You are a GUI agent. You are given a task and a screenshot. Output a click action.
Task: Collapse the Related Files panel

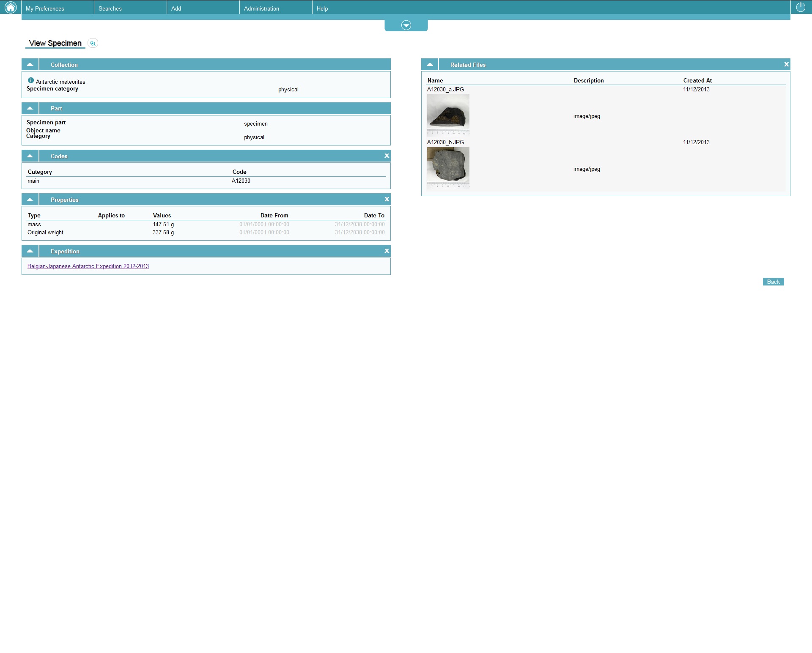coord(430,65)
